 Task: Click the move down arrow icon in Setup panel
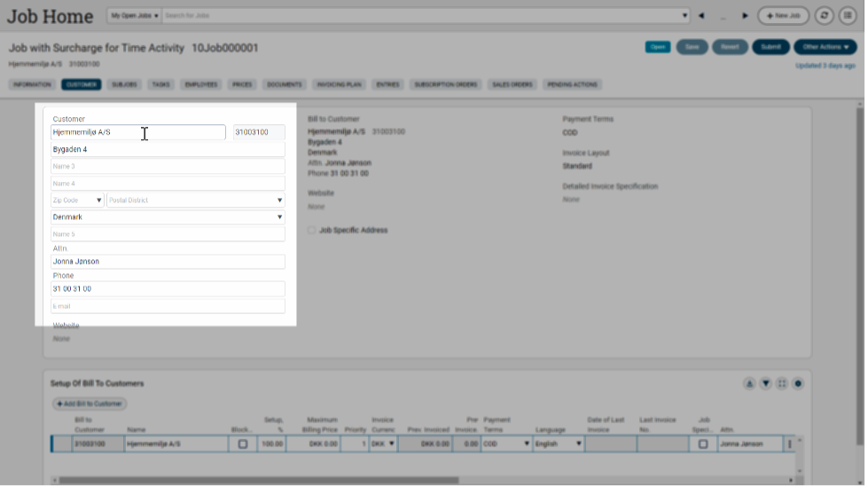click(765, 383)
